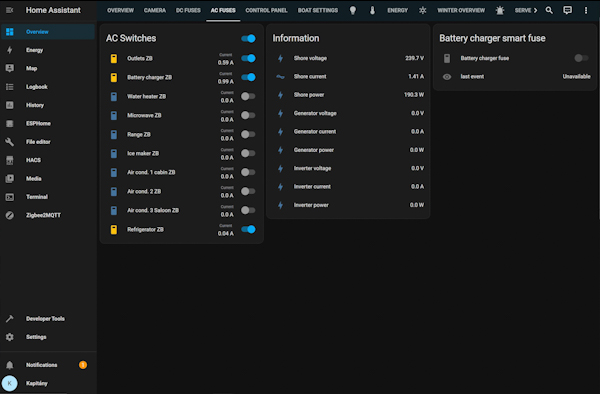Open the alarm light tab icon
Image resolution: width=600 pixels, height=394 pixels.
tap(500, 10)
